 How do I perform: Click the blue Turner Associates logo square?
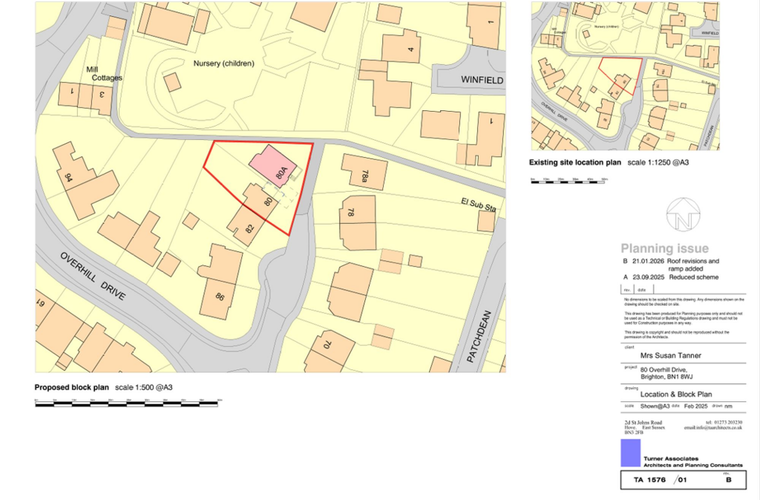(x=629, y=453)
